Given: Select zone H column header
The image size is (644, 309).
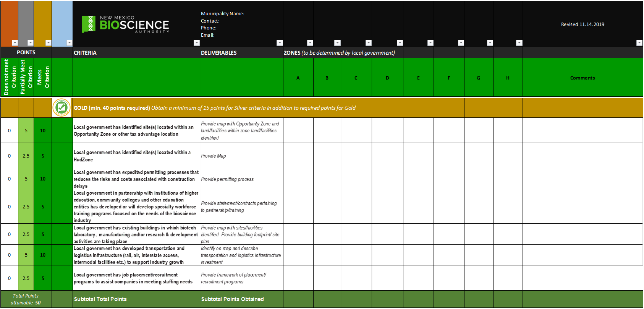Looking at the screenshot, I should 508,77.
